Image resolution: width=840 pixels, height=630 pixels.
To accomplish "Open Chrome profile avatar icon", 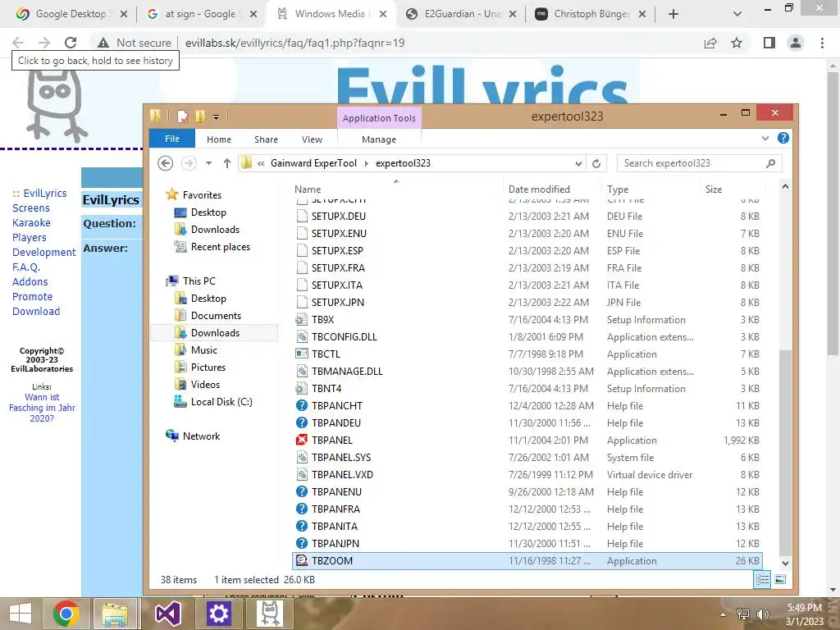I will pos(796,43).
